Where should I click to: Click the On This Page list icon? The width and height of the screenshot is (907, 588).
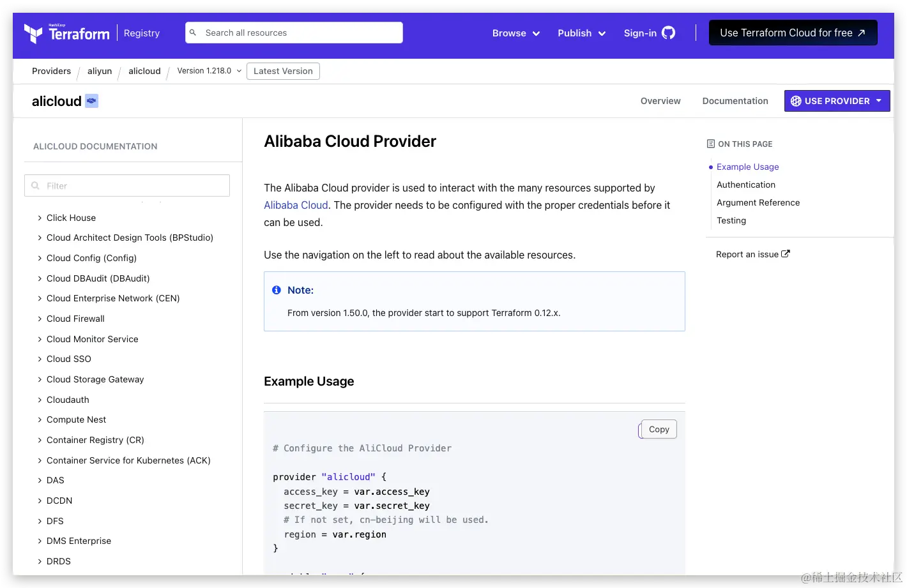tap(711, 144)
